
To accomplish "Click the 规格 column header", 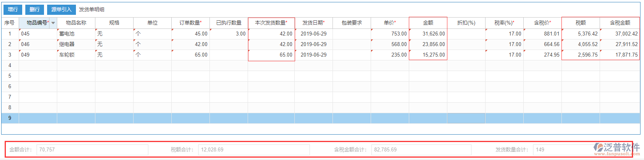I will 114,23.
